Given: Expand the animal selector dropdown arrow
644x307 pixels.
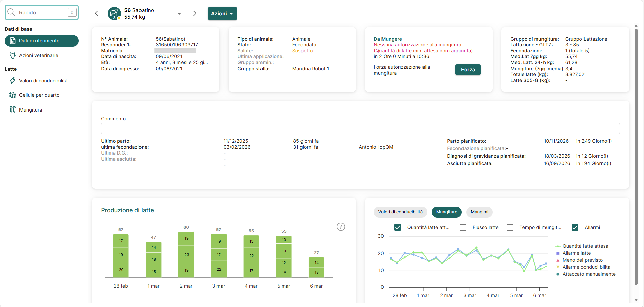Looking at the screenshot, I should click(x=179, y=14).
